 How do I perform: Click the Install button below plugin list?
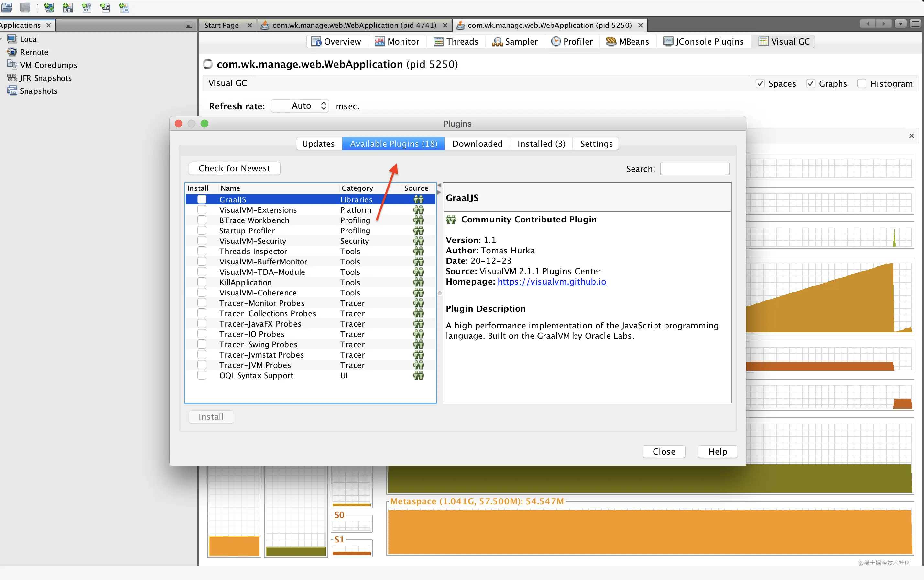point(211,417)
